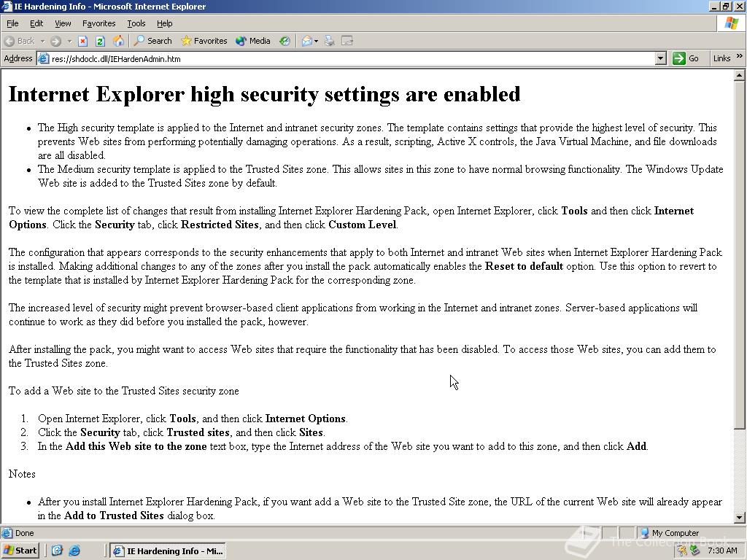The height and width of the screenshot is (560, 747).
Task: Click the Print toolbar icon
Action: 330,42
